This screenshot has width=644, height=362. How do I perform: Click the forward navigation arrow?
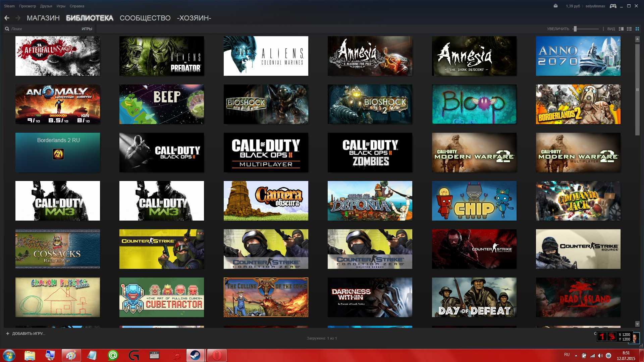(18, 18)
